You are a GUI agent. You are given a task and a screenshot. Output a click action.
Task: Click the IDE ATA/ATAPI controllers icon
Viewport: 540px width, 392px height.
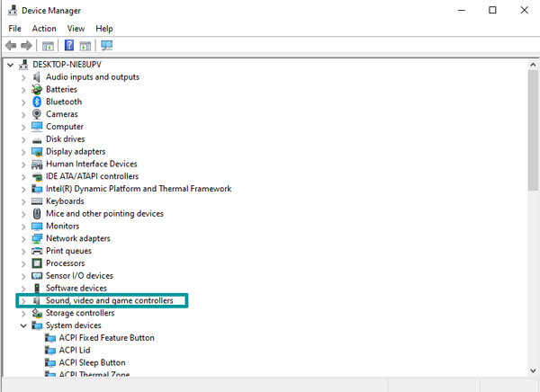[x=37, y=176]
